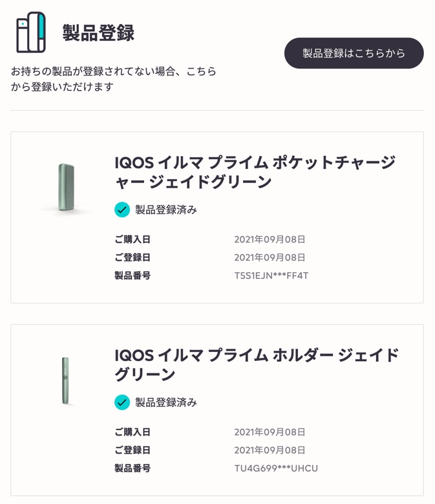Click the Pocket Charger registered checkmark icon
This screenshot has width=435, height=504.
(122, 210)
